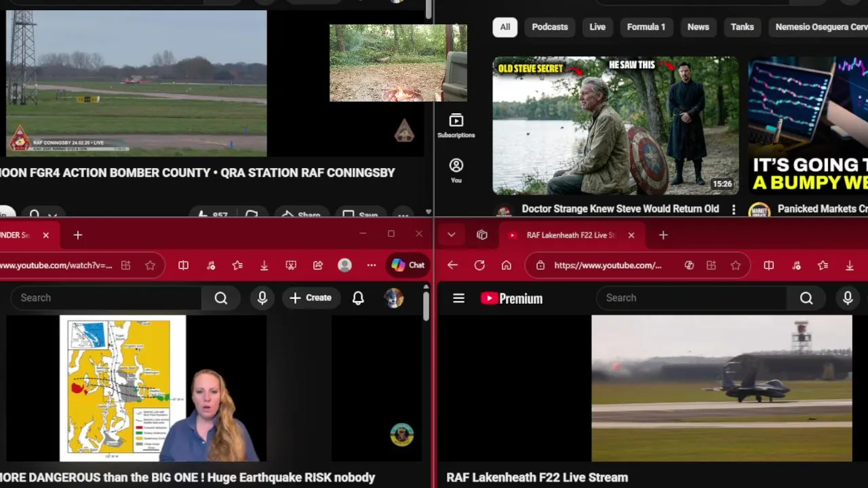The height and width of the screenshot is (488, 868).
Task: Open Panicked Markets bumpy week thumbnail
Action: [x=808, y=125]
